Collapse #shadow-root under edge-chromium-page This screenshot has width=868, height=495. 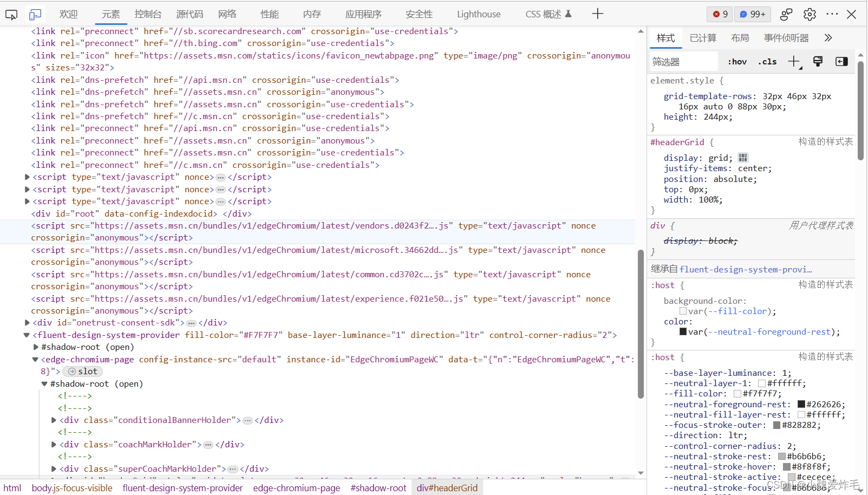(x=44, y=384)
